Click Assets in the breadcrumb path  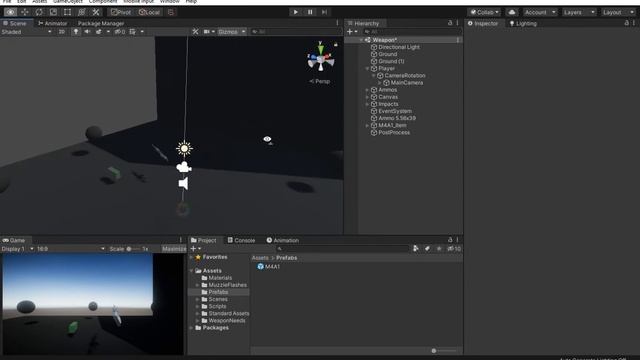tap(260, 258)
